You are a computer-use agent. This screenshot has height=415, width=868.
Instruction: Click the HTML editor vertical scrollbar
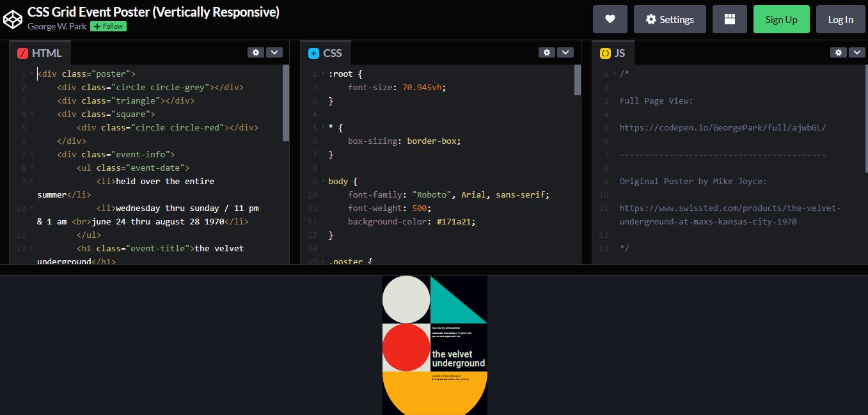point(286,103)
